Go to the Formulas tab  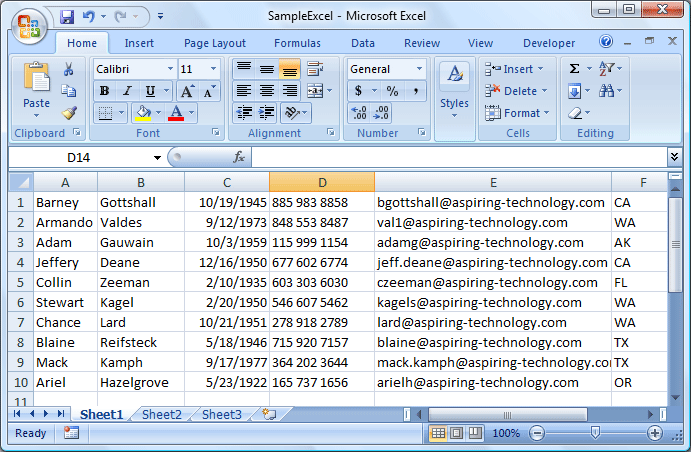[x=297, y=43]
